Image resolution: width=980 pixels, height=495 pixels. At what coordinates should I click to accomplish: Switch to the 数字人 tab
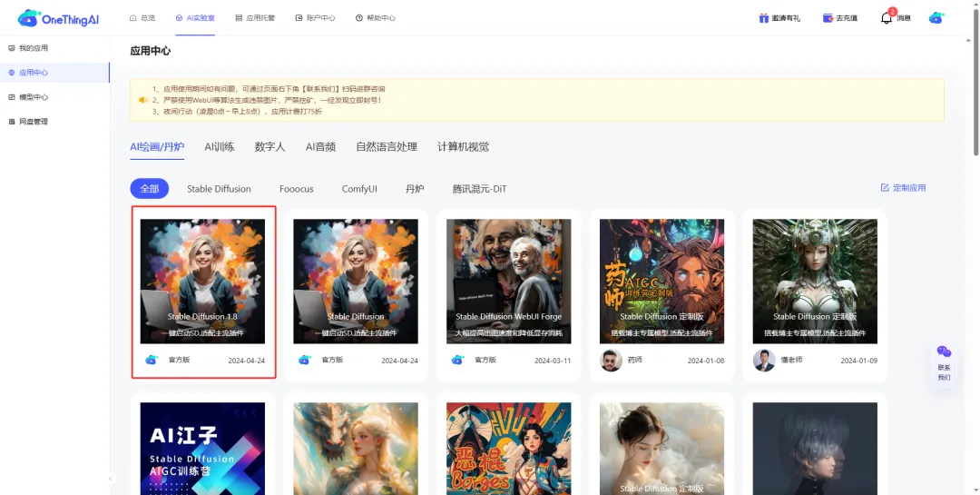coord(270,147)
